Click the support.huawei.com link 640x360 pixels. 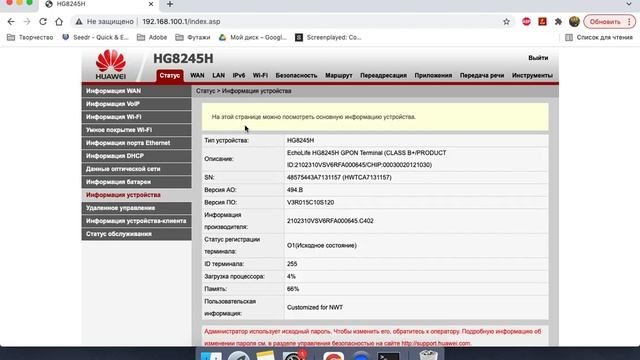click(436, 343)
